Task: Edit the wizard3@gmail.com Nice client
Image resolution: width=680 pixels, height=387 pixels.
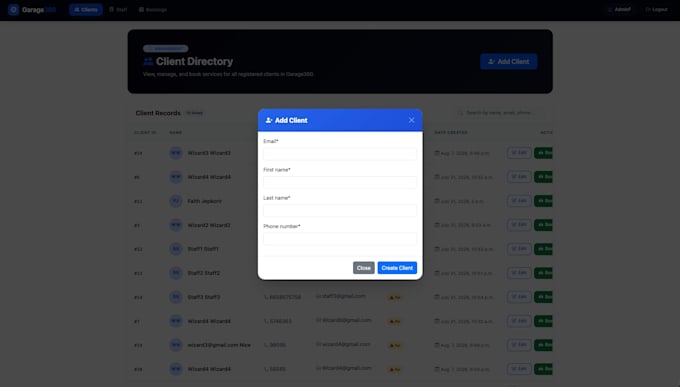Action: coord(519,345)
